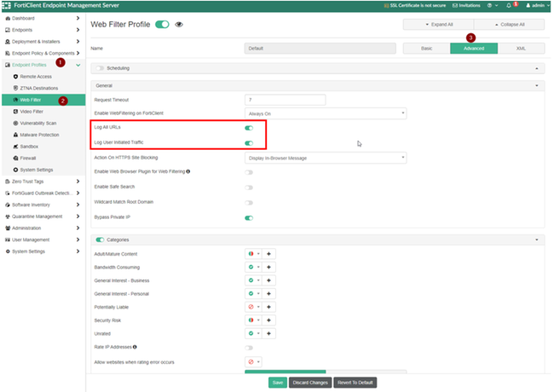Image resolution: width=554 pixels, height=392 pixels.
Task: Open Endpoint Policy & Components menu
Action: point(43,53)
